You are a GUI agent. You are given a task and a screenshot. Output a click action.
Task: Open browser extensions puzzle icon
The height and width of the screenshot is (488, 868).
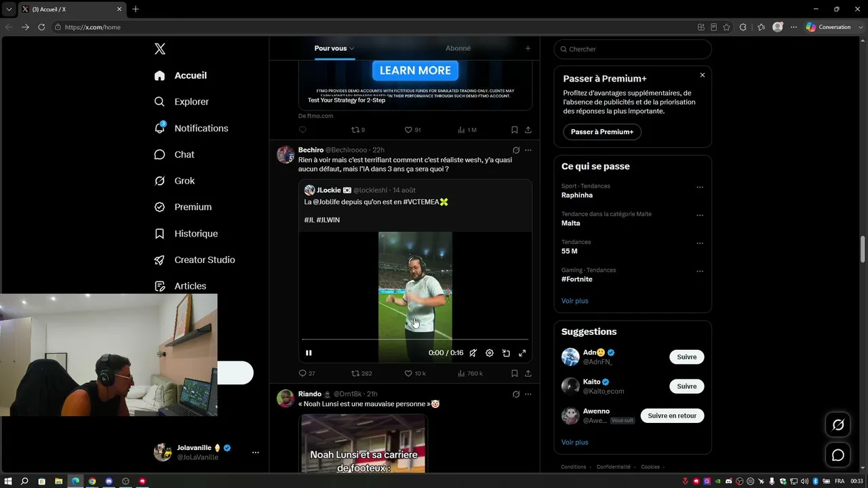(743, 27)
